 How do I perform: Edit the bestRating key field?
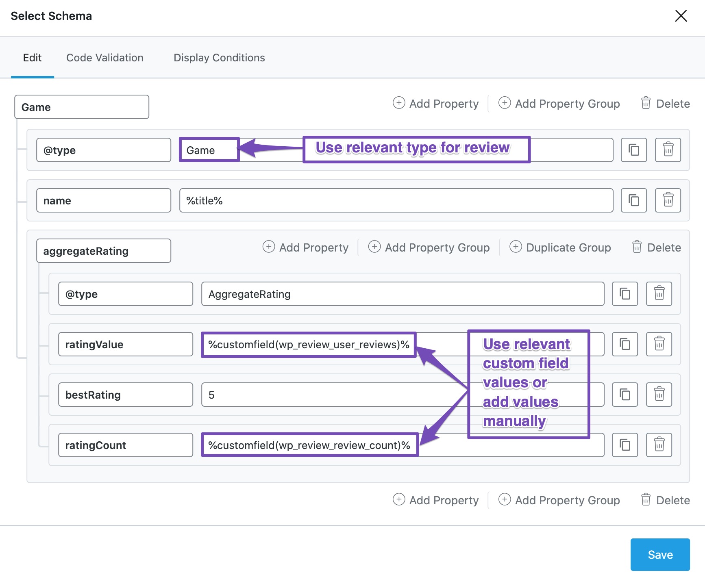(126, 395)
